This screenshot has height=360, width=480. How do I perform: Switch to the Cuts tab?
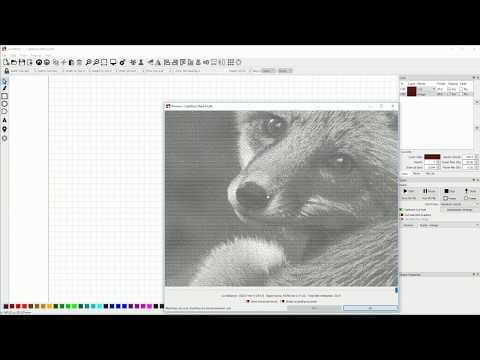pyautogui.click(x=405, y=173)
